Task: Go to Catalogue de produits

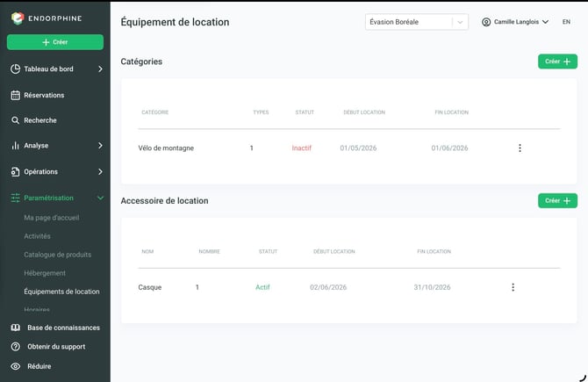Action: tap(58, 255)
